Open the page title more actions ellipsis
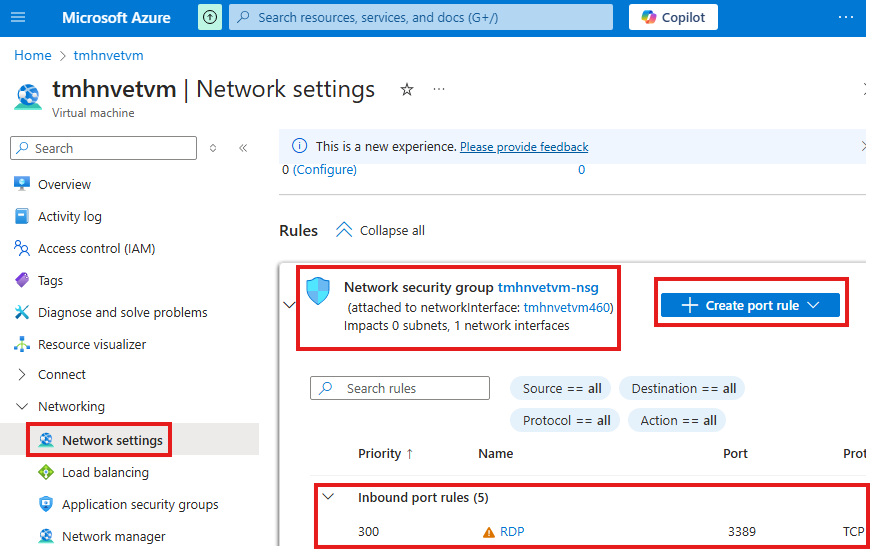 pos(439,89)
